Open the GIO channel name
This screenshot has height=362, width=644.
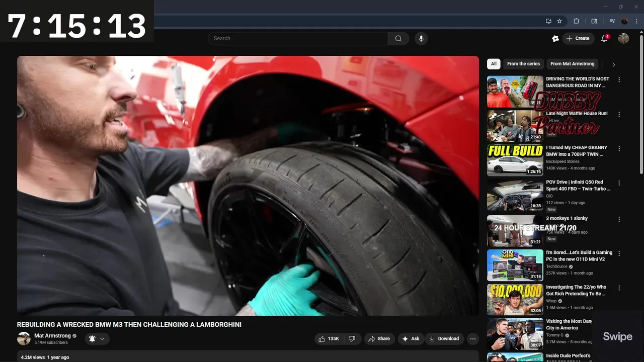[x=549, y=196]
